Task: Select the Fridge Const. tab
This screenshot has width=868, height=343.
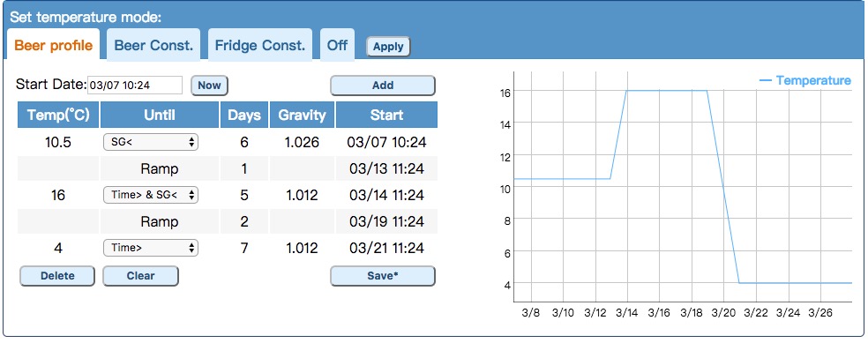Action: [x=260, y=45]
